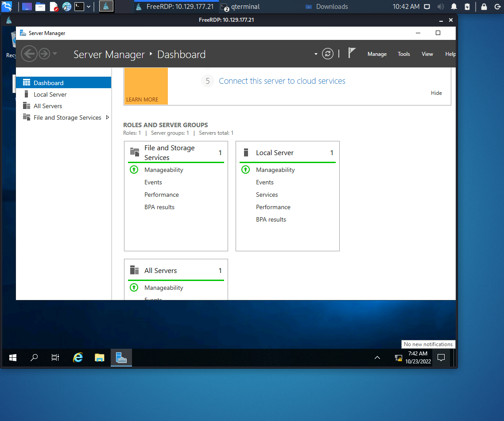504x421 pixels.
Task: Refresh the Server Manager dashboard
Action: click(x=328, y=54)
